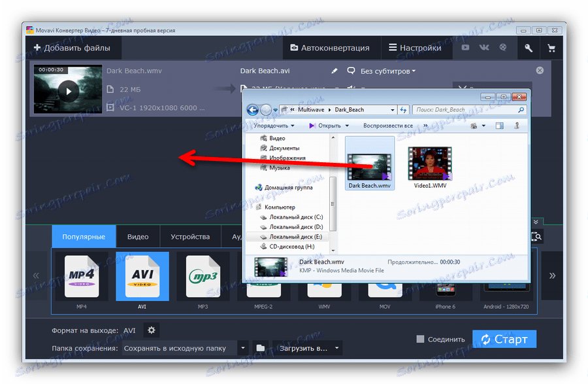Select the Android 1280x720 preset
588x384 pixels.
(x=506, y=296)
